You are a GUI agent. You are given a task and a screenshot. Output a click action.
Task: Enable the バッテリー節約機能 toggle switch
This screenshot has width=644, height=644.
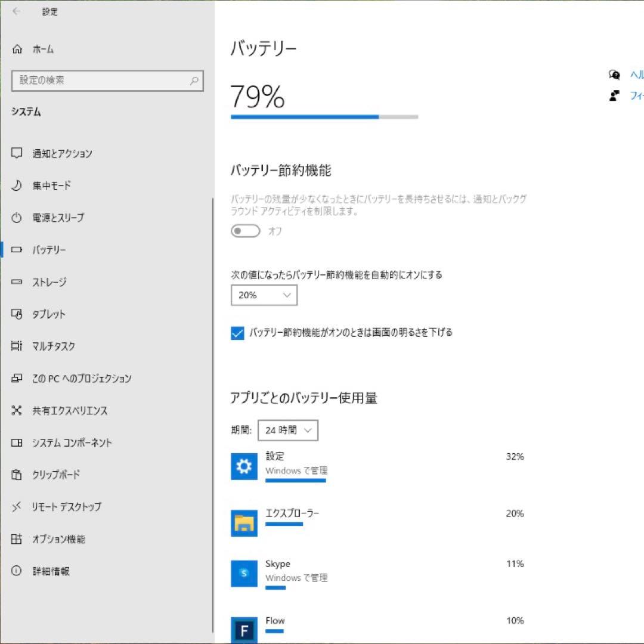coord(245,231)
